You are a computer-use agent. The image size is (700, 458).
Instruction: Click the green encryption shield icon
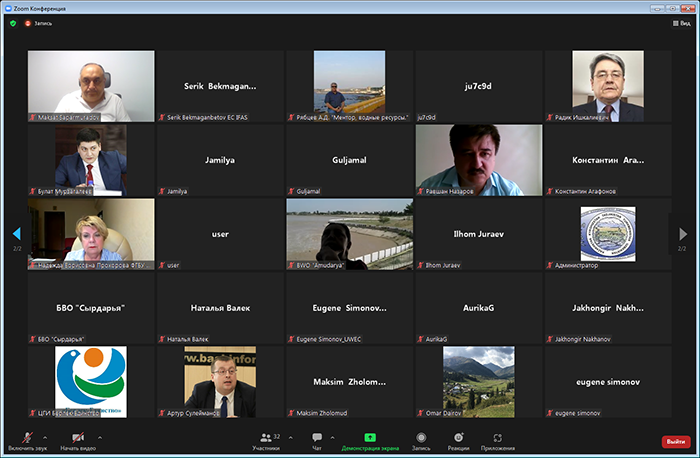click(13, 22)
